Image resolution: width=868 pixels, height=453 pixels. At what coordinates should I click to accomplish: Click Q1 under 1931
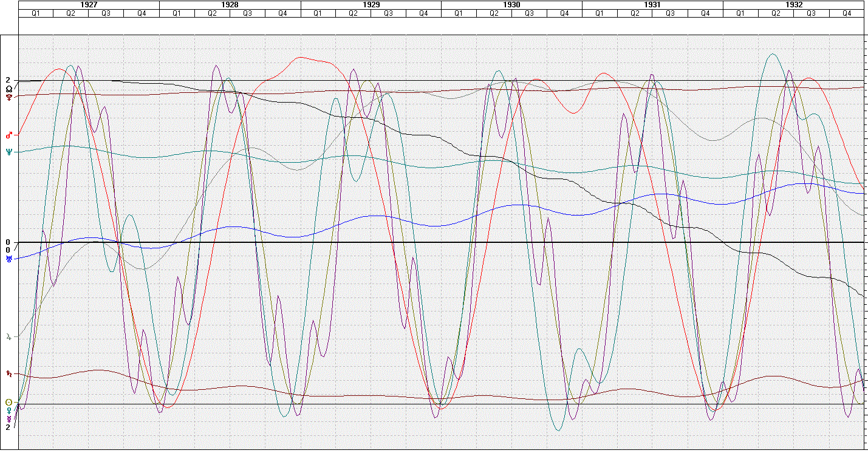coord(600,13)
